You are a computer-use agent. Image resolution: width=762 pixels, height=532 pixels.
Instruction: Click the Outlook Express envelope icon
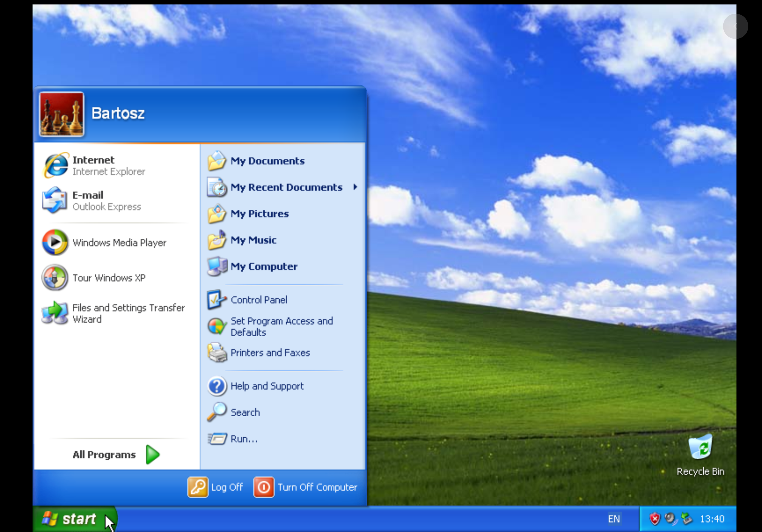(55, 200)
